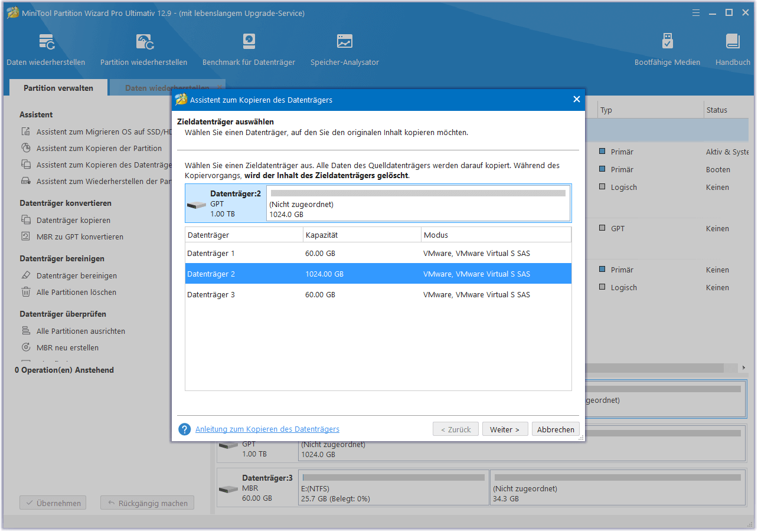Click Aktiv & System status entry

tap(728, 152)
